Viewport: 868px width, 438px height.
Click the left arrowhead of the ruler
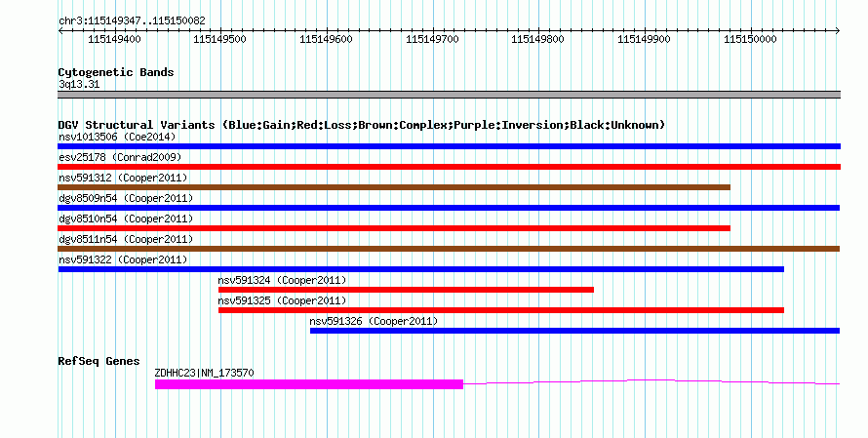(x=60, y=31)
